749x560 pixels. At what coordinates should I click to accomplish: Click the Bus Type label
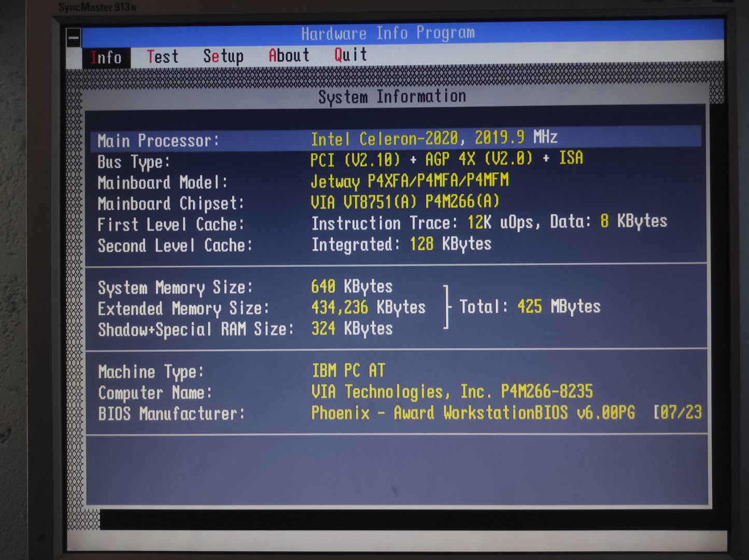tap(134, 162)
